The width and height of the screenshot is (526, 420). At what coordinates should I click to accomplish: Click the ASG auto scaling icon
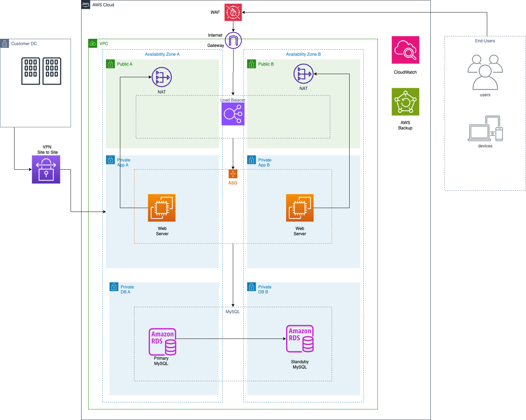pyautogui.click(x=233, y=174)
